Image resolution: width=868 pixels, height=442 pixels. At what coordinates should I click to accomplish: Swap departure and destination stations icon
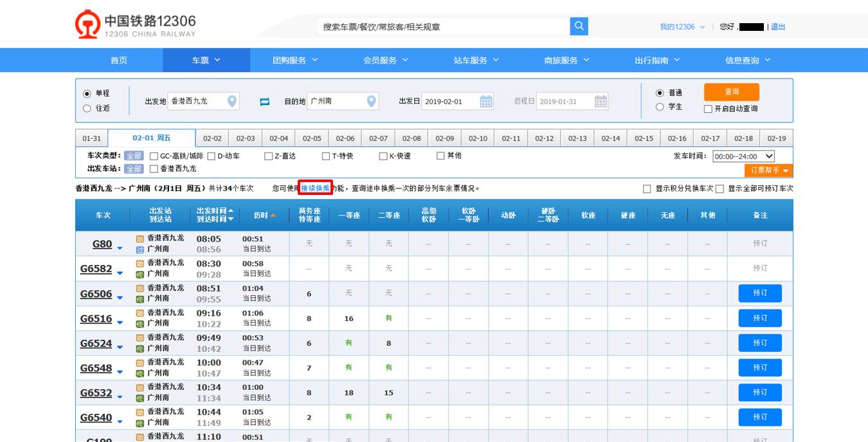click(264, 102)
